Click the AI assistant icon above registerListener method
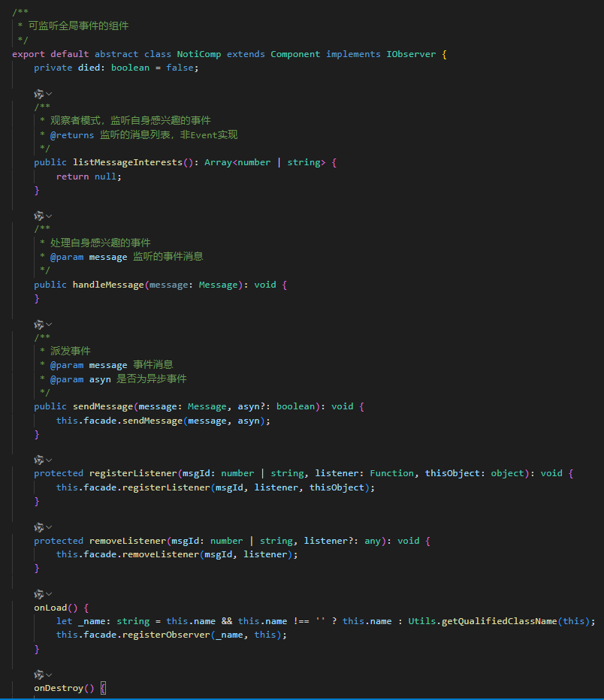The image size is (604, 700). 39,460
